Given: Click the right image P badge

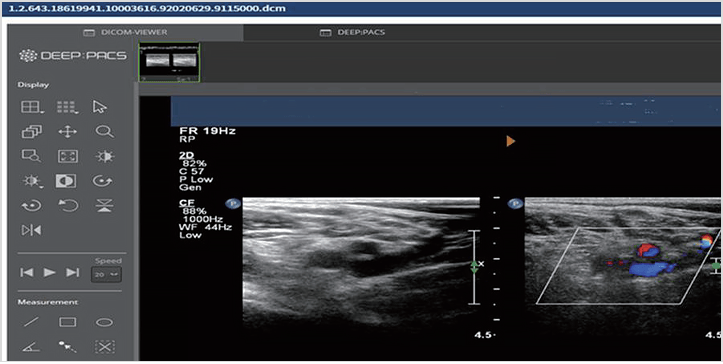Looking at the screenshot, I should pyautogui.click(x=515, y=203).
